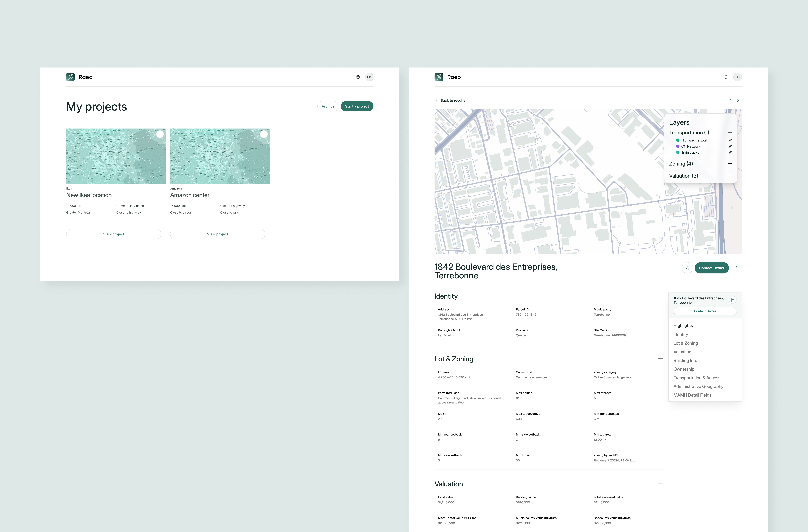Click the Contact Owner button

pos(712,268)
